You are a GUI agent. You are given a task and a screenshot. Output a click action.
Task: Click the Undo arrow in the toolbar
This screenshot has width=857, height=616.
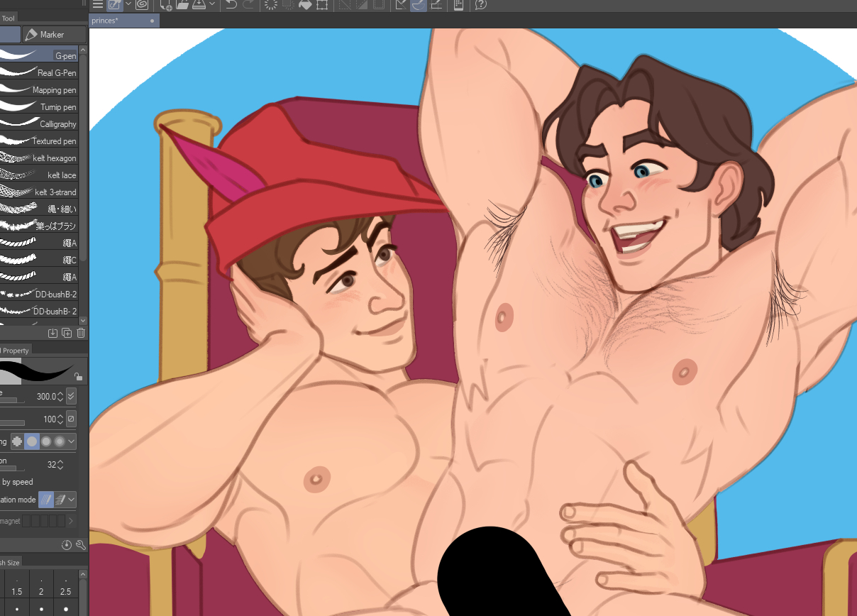(231, 6)
